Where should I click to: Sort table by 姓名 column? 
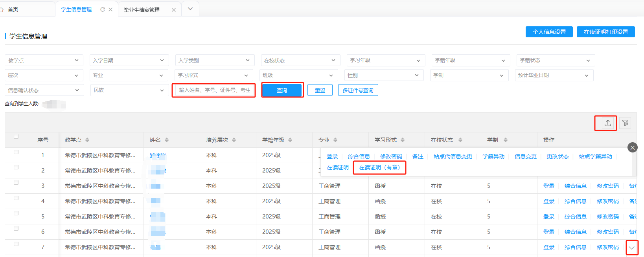coord(167,140)
